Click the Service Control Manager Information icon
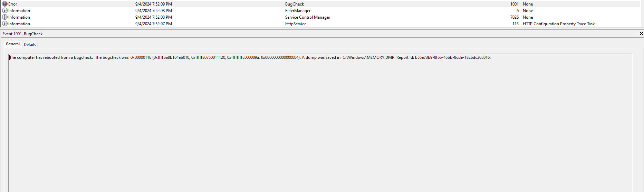This screenshot has height=192, width=644. coord(5,17)
